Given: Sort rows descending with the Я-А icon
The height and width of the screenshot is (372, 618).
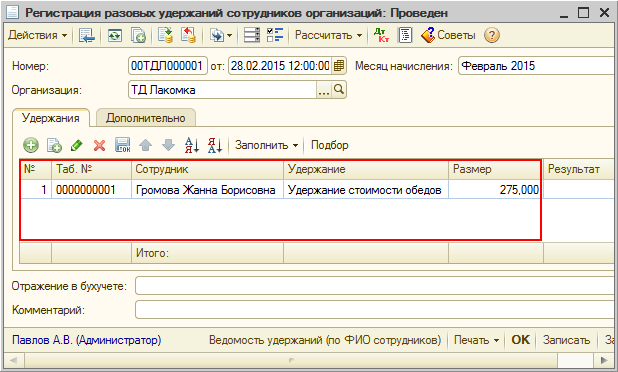Looking at the screenshot, I should [215, 145].
